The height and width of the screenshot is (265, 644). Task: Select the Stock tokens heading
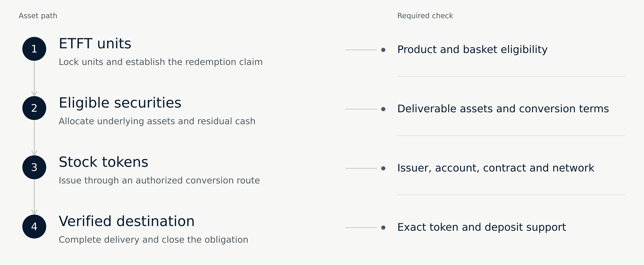[103, 162]
